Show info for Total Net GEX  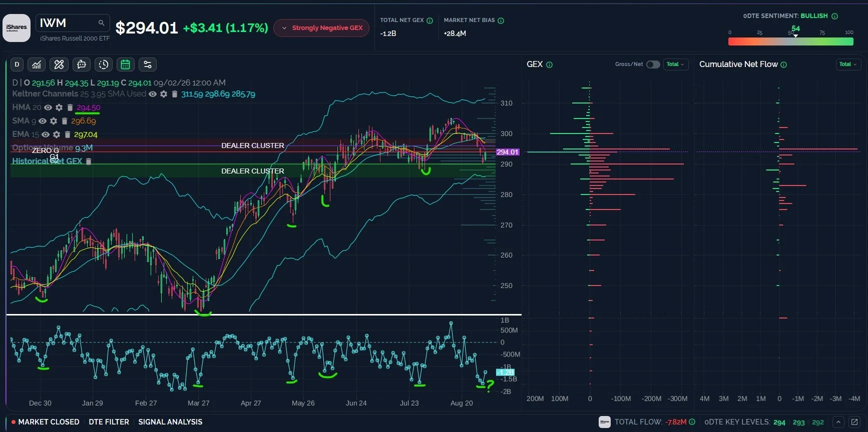tap(429, 20)
